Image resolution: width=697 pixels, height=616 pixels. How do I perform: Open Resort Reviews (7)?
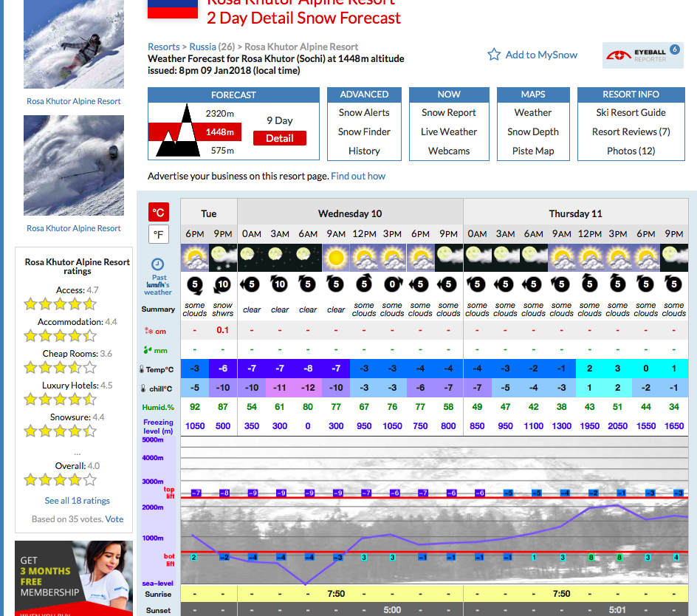pos(631,131)
